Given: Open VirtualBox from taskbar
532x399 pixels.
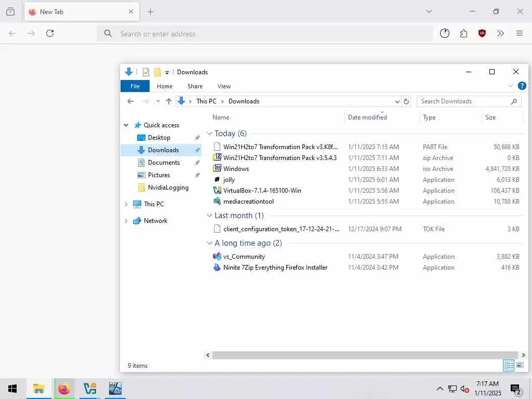Looking at the screenshot, I should [x=89, y=389].
